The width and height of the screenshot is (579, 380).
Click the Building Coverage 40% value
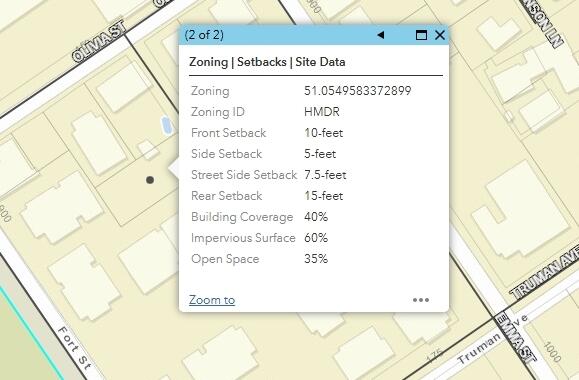316,217
